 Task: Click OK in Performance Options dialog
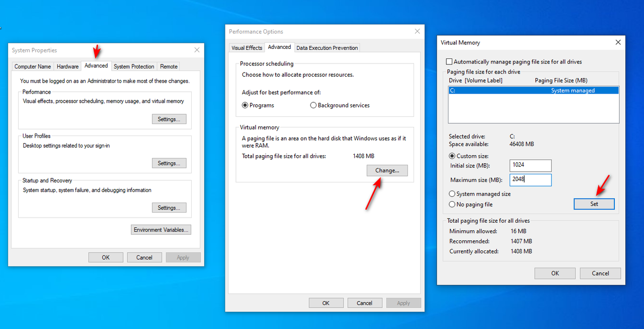[x=326, y=303]
